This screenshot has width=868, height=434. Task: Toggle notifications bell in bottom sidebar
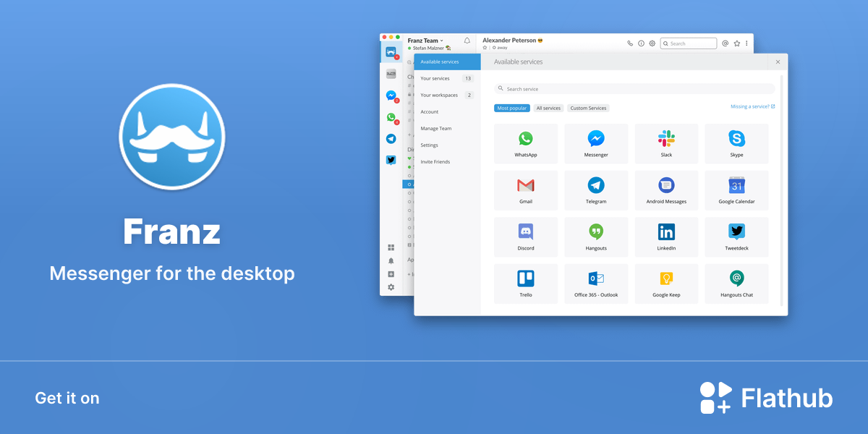pyautogui.click(x=391, y=260)
